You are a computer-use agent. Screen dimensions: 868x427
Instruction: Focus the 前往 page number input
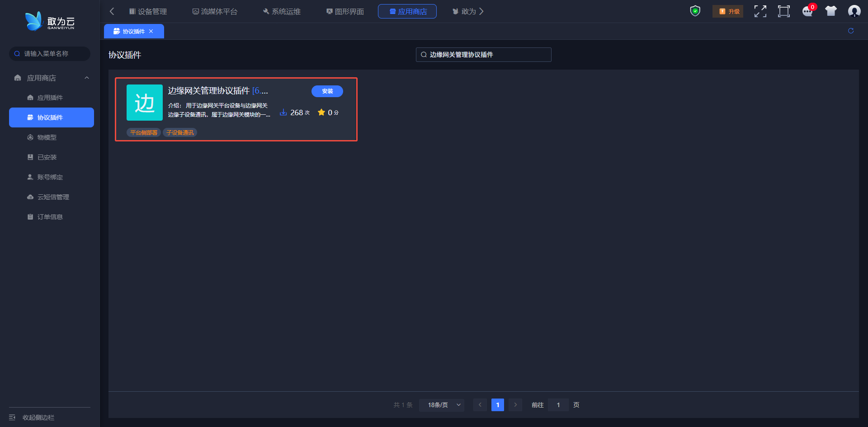558,405
